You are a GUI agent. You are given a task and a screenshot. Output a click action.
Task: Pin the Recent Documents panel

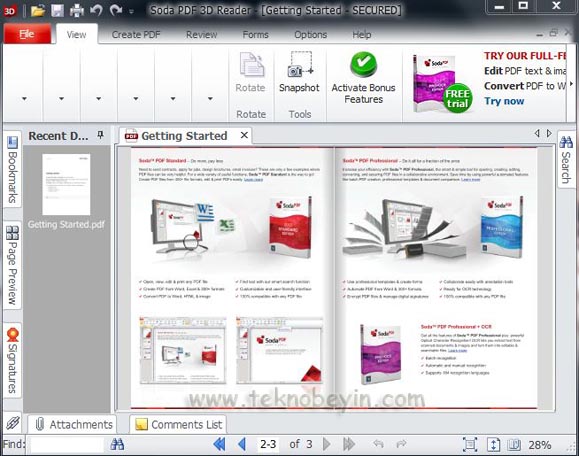(x=100, y=135)
